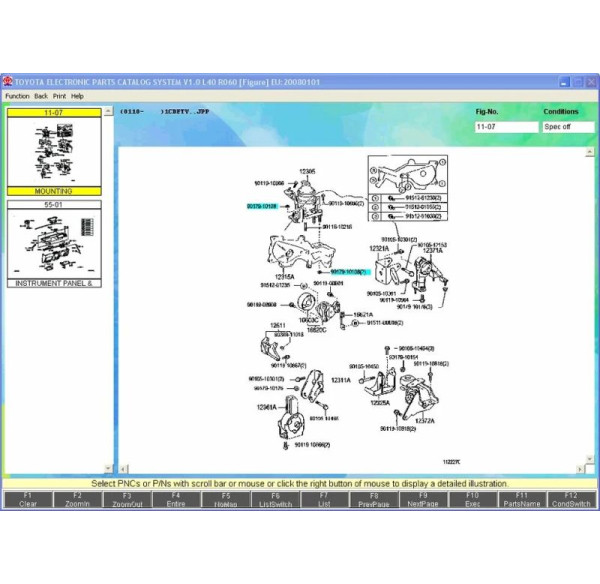This screenshot has height=584, width=600.
Task: Select highlighted part number 90179-10128 in diagram
Action: coord(262,205)
